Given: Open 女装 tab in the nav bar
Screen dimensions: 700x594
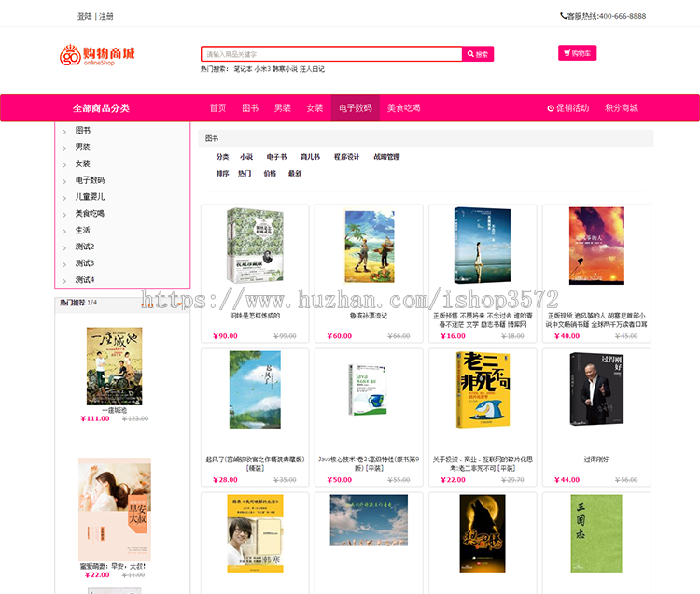Looking at the screenshot, I should 315,108.
